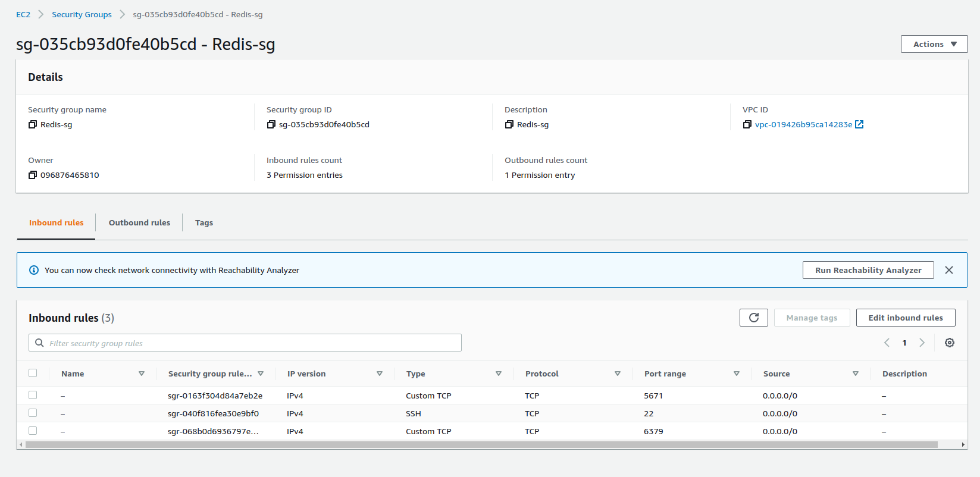Click the info icon in Reachability Analyzer banner

coord(34,270)
